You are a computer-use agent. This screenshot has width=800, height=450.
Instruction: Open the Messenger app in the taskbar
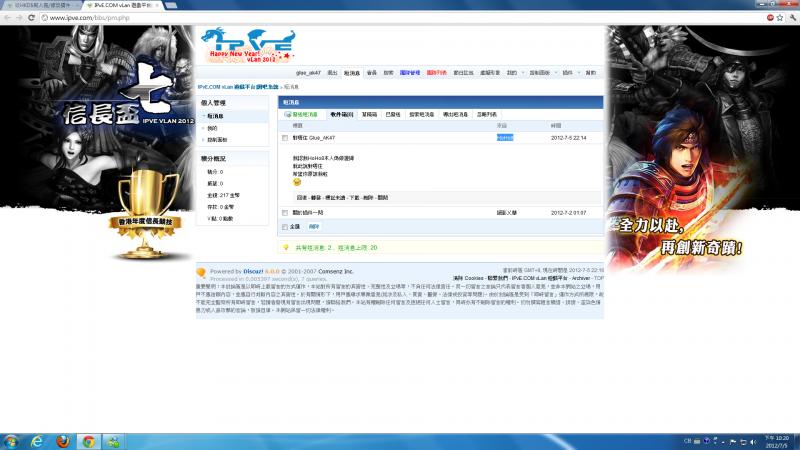[x=113, y=441]
